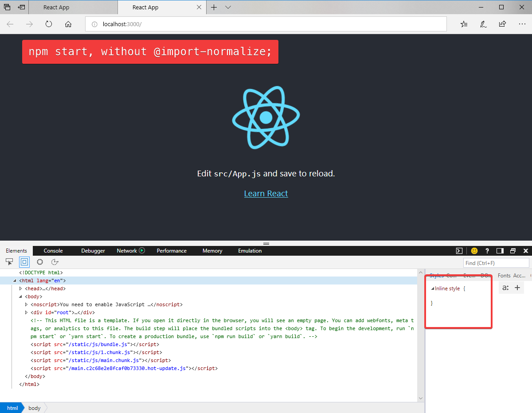The width and height of the screenshot is (532, 413).
Task: Open the tabs you've set aside icon
Action: point(7,7)
